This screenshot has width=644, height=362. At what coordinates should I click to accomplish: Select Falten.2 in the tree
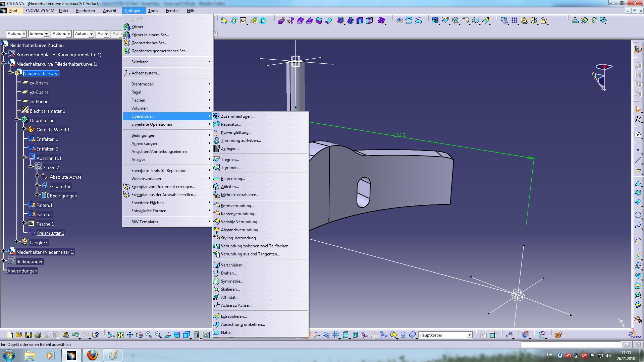point(44,215)
